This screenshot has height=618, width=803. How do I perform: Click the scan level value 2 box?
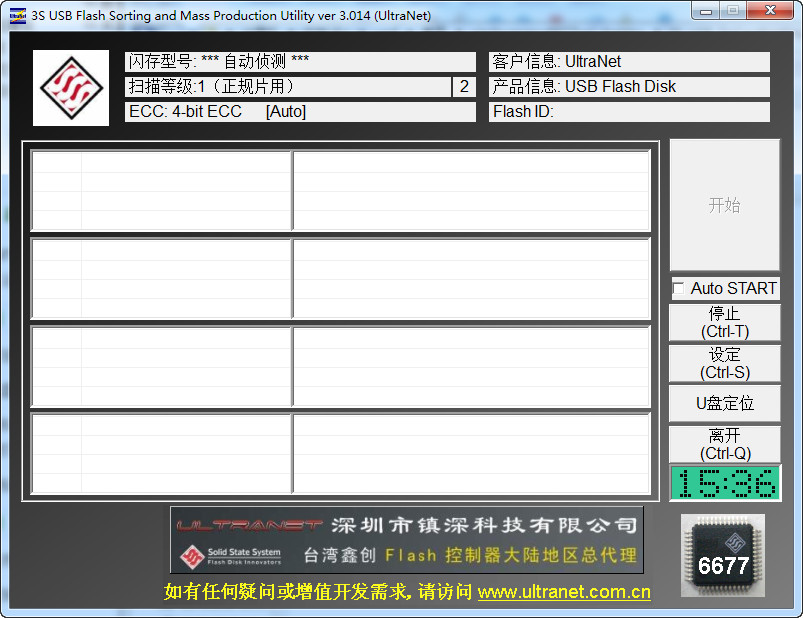[464, 87]
